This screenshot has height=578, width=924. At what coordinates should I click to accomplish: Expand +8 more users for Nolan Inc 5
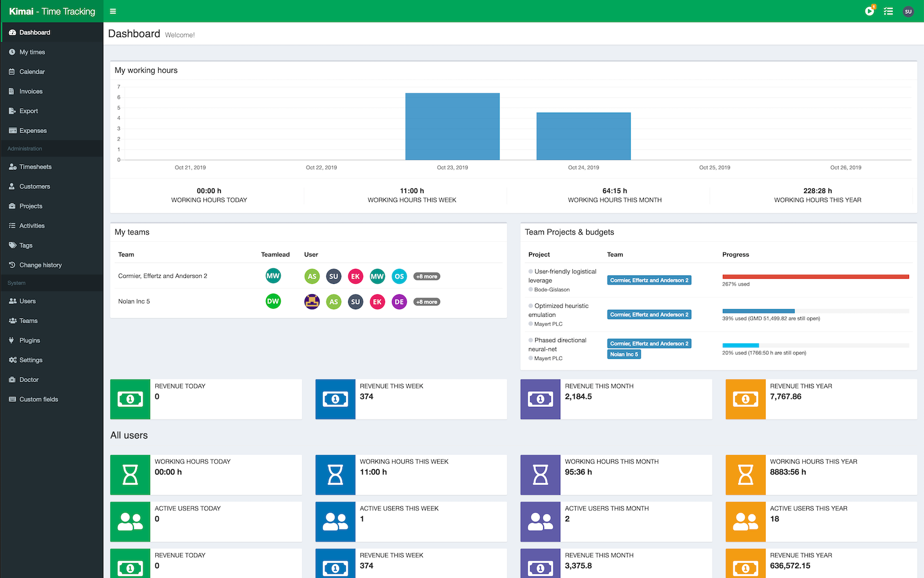(427, 302)
